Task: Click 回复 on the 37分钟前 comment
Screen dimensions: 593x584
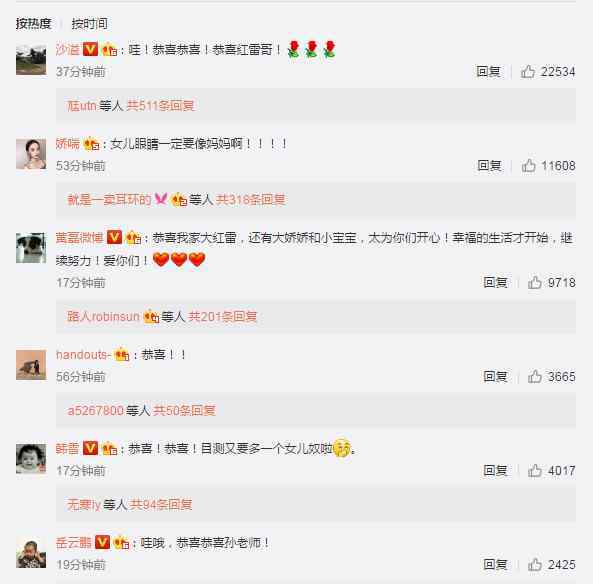Action: click(x=488, y=71)
